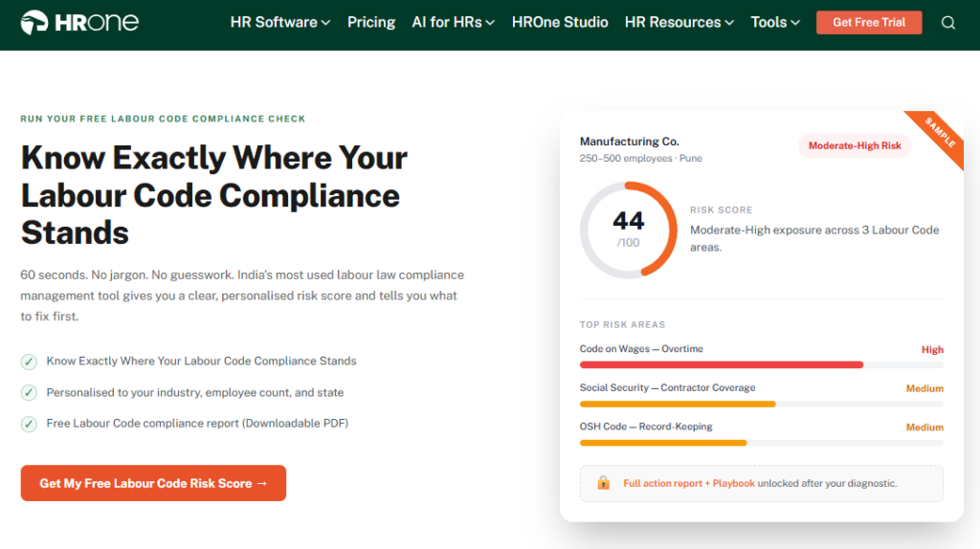Expand the Tools dropdown
The width and height of the screenshot is (980, 549).
[775, 23]
